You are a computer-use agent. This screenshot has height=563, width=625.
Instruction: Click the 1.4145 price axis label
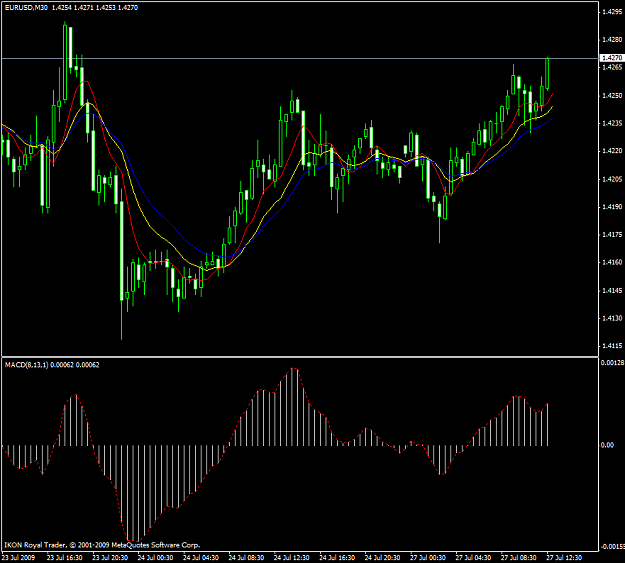tap(612, 290)
